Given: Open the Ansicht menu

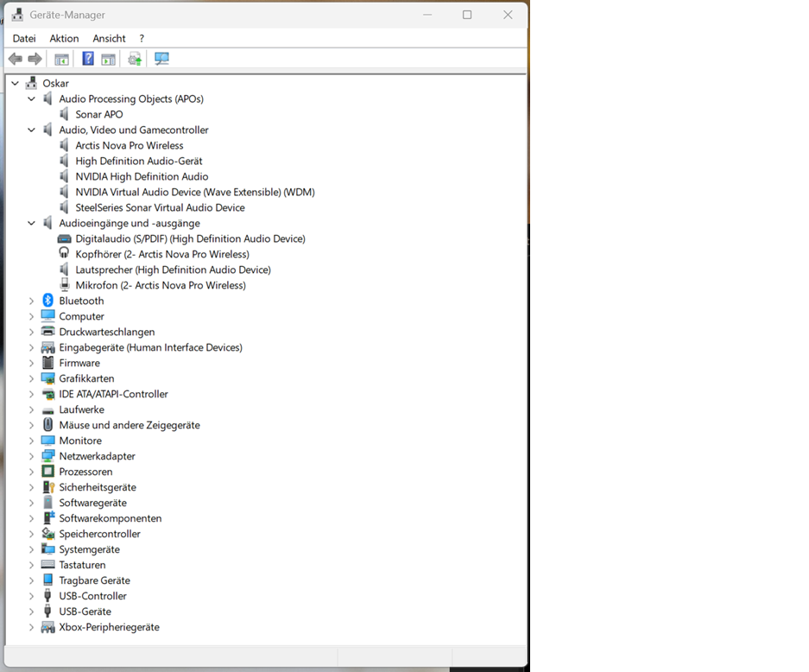Looking at the screenshot, I should tap(109, 38).
